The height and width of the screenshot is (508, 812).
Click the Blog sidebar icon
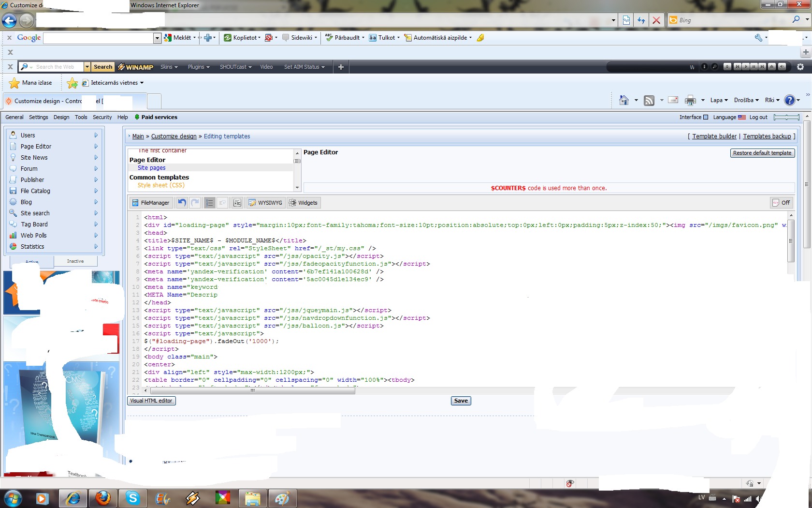click(x=13, y=202)
